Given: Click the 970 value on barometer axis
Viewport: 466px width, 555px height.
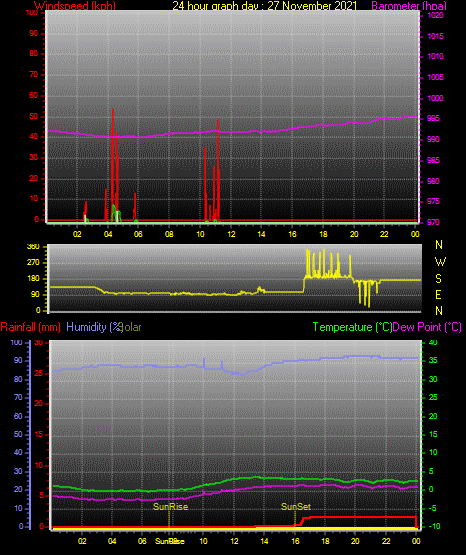Looking at the screenshot, I should 433,222.
